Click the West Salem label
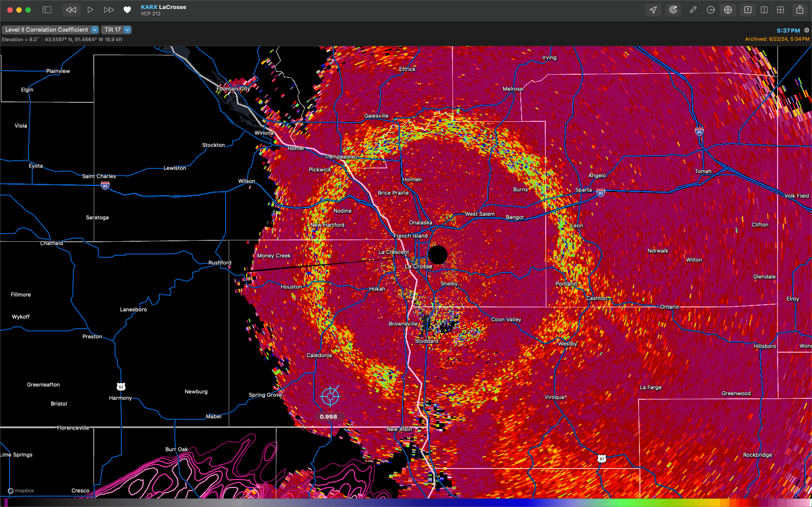Image resolution: width=812 pixels, height=507 pixels. [480, 214]
